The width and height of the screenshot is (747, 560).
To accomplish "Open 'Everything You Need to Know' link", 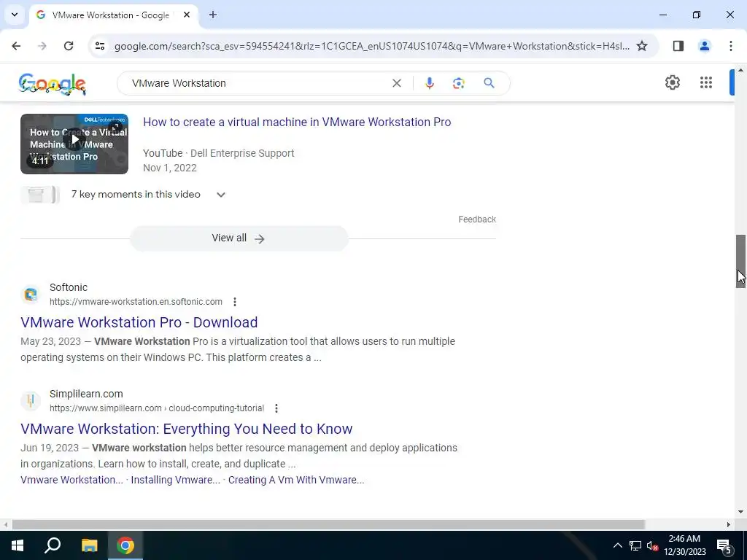I will [x=186, y=429].
